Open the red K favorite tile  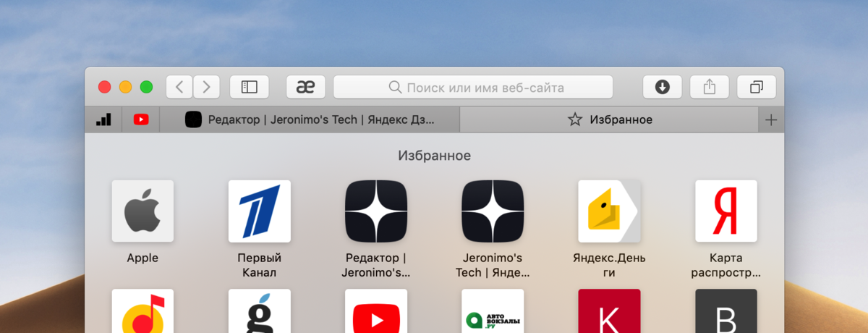[x=609, y=311]
